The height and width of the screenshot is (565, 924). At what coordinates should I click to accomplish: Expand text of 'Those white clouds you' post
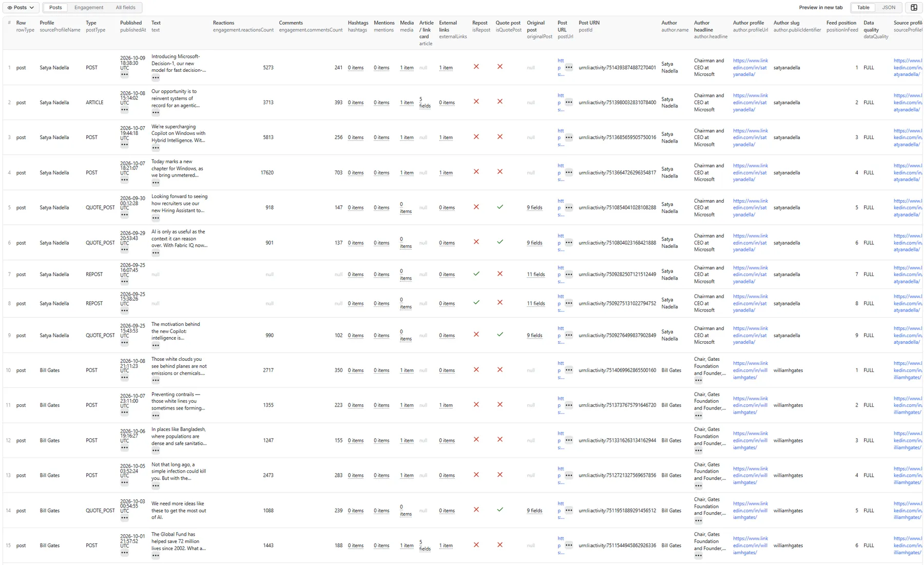click(x=156, y=381)
